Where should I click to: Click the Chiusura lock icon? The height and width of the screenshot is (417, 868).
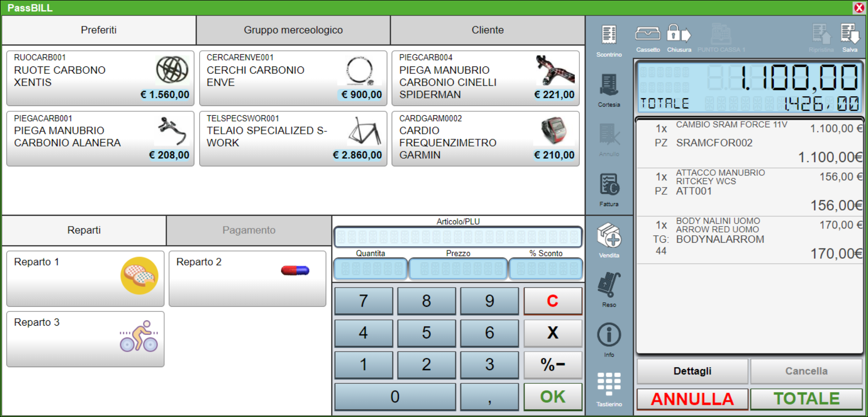point(678,34)
